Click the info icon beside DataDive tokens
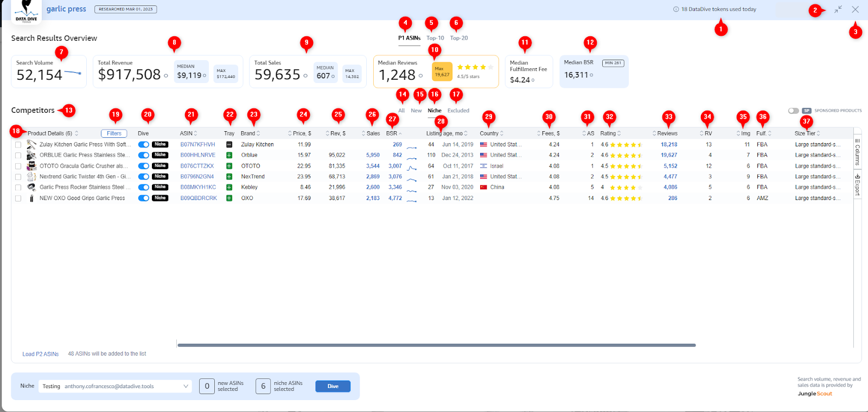The width and height of the screenshot is (868, 412). pyautogui.click(x=676, y=9)
